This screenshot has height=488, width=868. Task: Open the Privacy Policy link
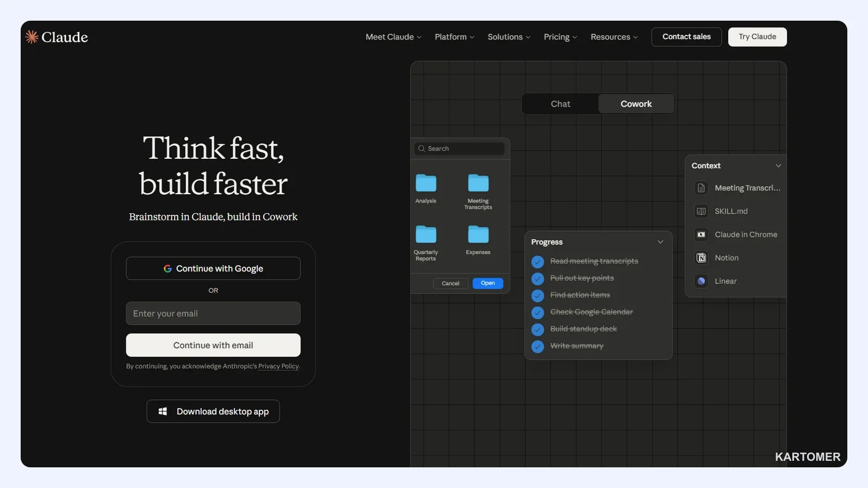point(278,366)
